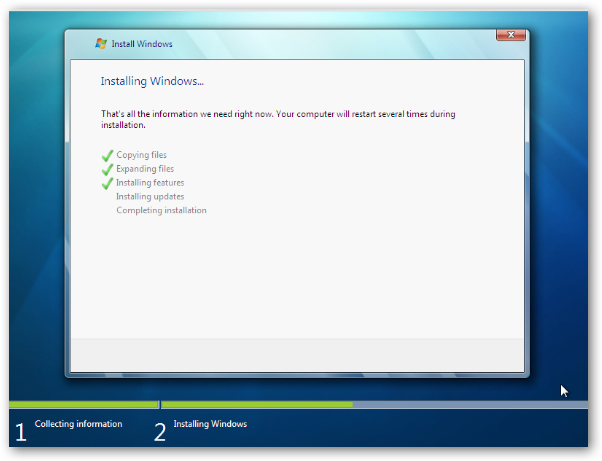
Task: Click the Collecting information progress bar
Action: point(83,405)
